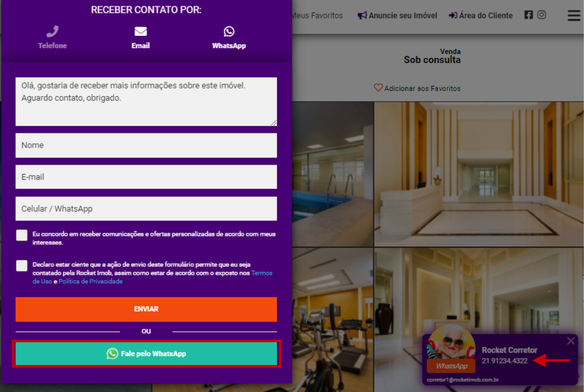Open Anuncie seu Imóvel menu item

pos(397,16)
